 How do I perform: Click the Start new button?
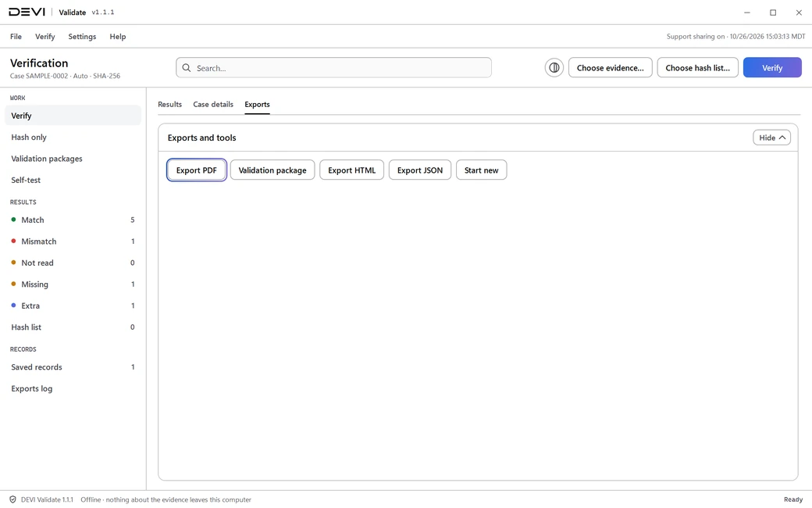(x=482, y=170)
